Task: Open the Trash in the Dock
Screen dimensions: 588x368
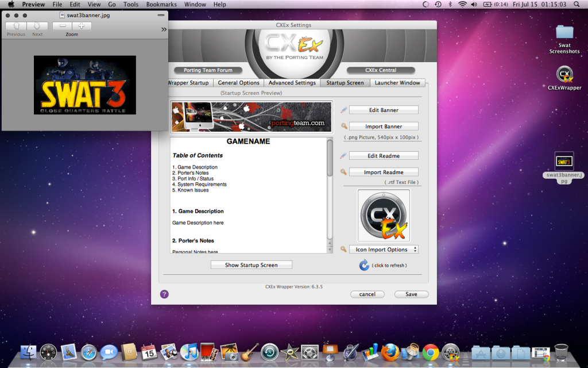Action: [x=561, y=352]
